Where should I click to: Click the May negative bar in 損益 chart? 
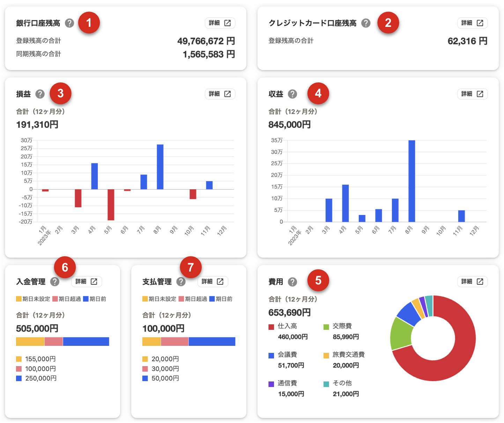(x=111, y=205)
